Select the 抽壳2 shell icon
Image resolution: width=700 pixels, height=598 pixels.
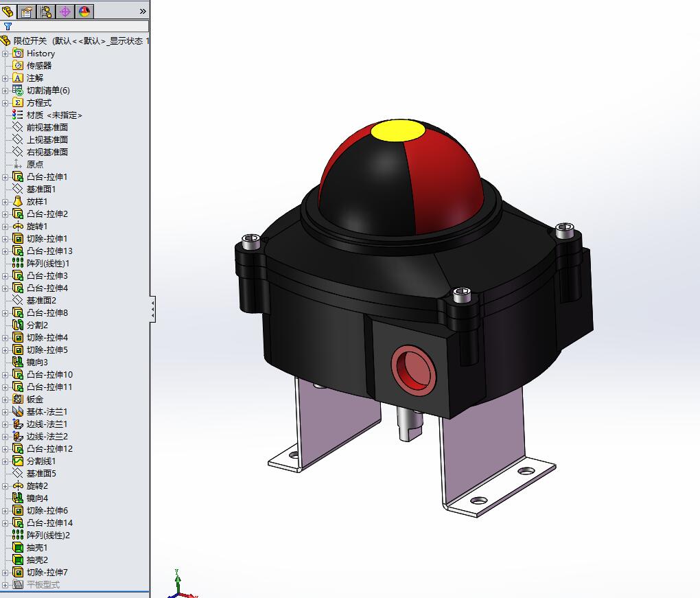click(18, 560)
